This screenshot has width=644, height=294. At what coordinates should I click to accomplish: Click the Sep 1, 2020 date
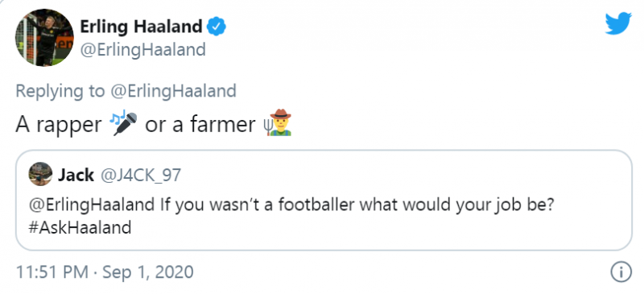pos(148,271)
